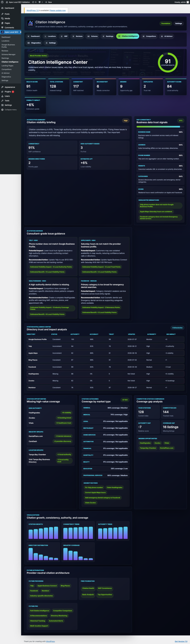Viewport: 190px width, 644px height.
Task: Select the Rankings tab
Action: [x=108, y=36]
